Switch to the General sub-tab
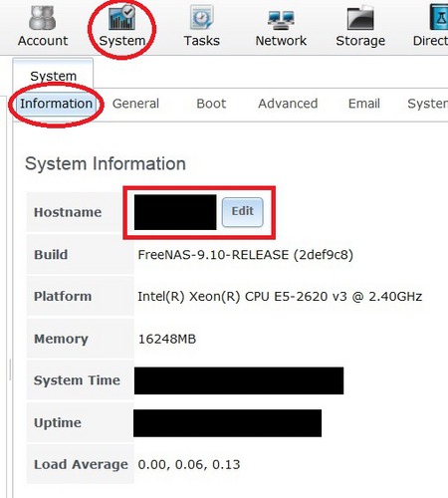Viewport: 448px width, 498px height. pyautogui.click(x=135, y=104)
